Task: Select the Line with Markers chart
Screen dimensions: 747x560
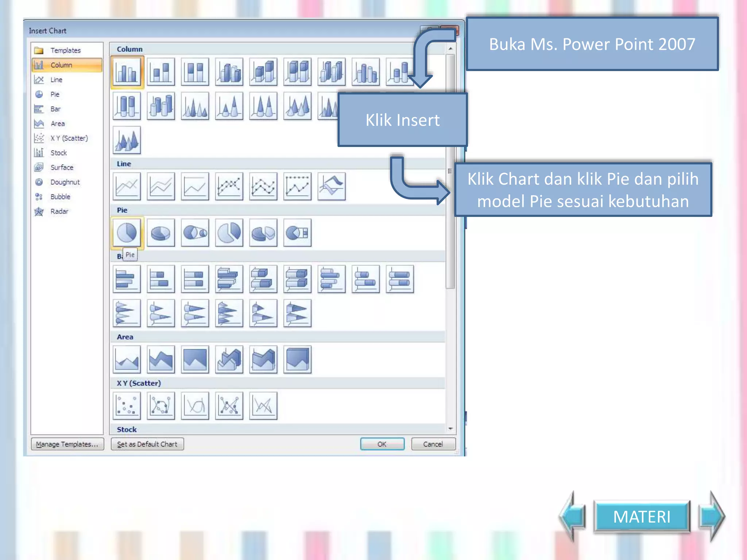Action: [x=229, y=187]
